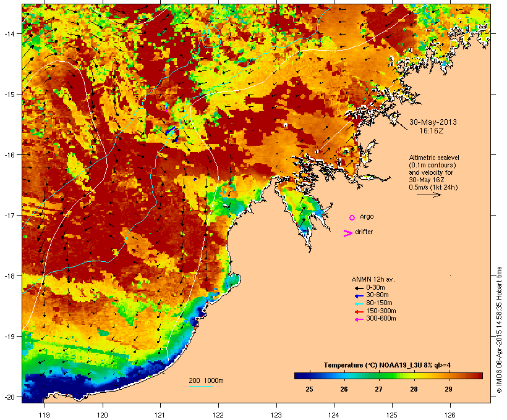Click the cyan 80-150m arrow legend icon
This screenshot has width=507, height=420.
[359, 304]
